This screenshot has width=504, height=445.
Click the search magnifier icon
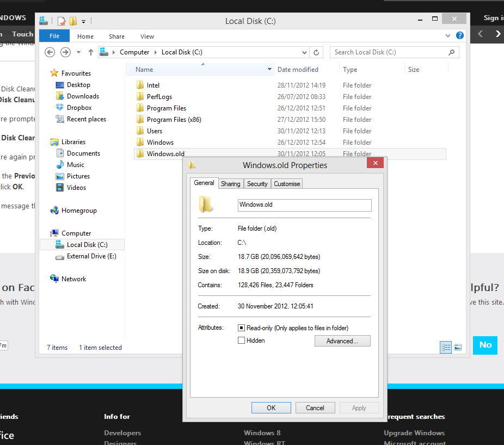pos(452,52)
